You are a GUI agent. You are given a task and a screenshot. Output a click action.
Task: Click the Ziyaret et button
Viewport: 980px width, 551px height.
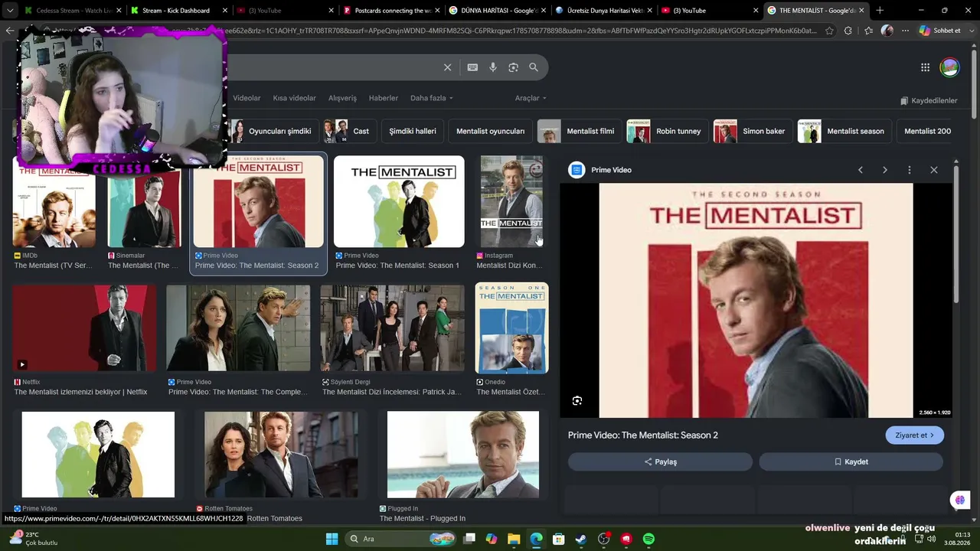click(x=915, y=435)
